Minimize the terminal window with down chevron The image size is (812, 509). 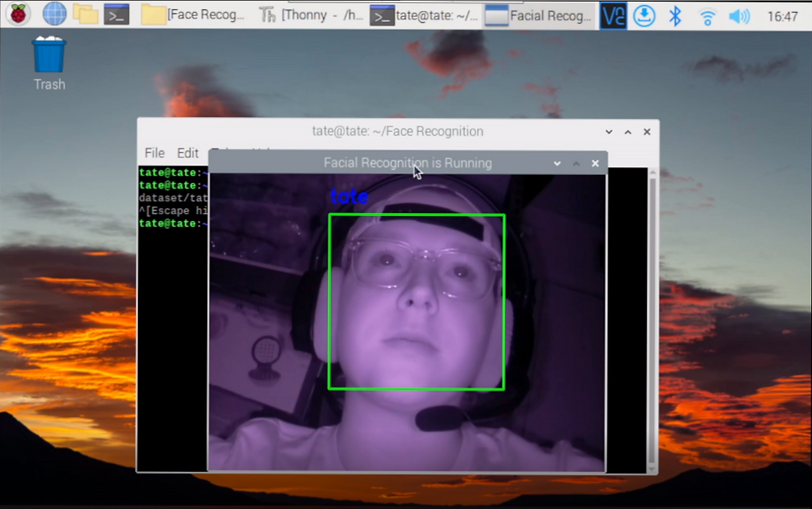[x=609, y=132]
